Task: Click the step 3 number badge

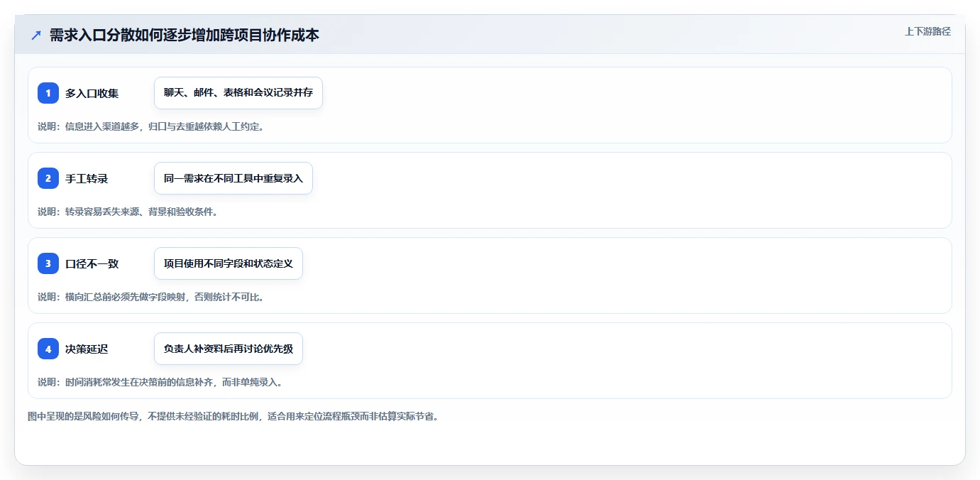Action: point(48,263)
